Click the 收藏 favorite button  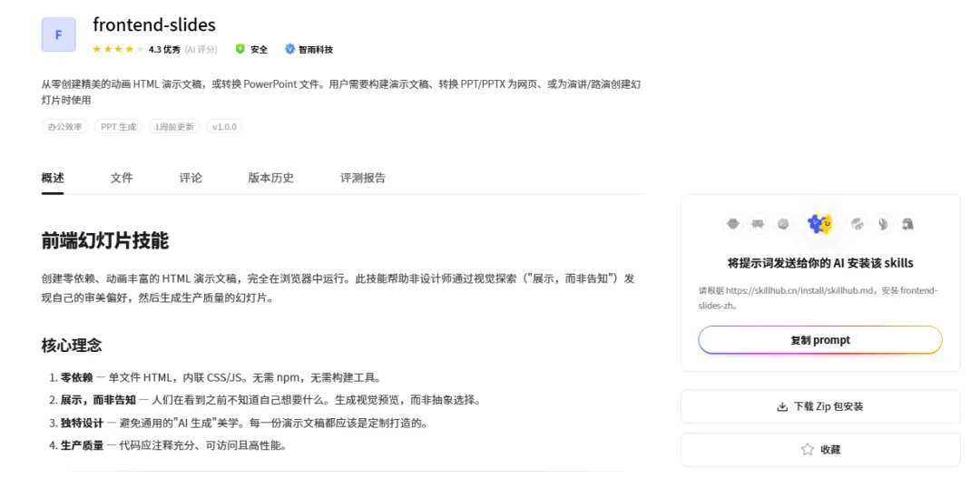820,449
